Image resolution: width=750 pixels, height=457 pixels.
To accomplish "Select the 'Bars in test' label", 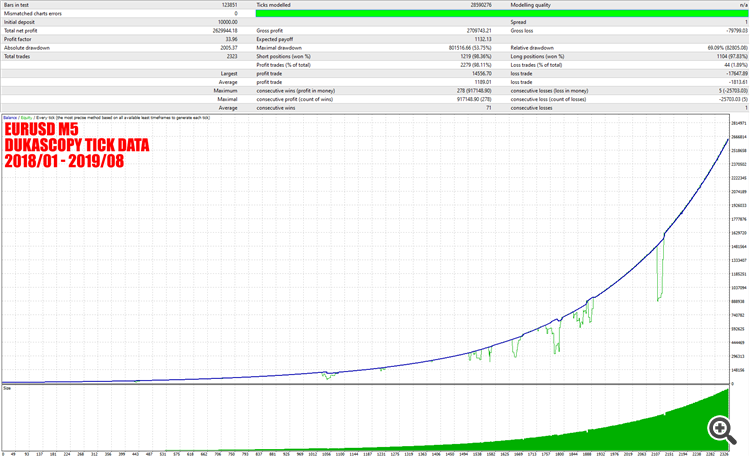I will tap(16, 5).
